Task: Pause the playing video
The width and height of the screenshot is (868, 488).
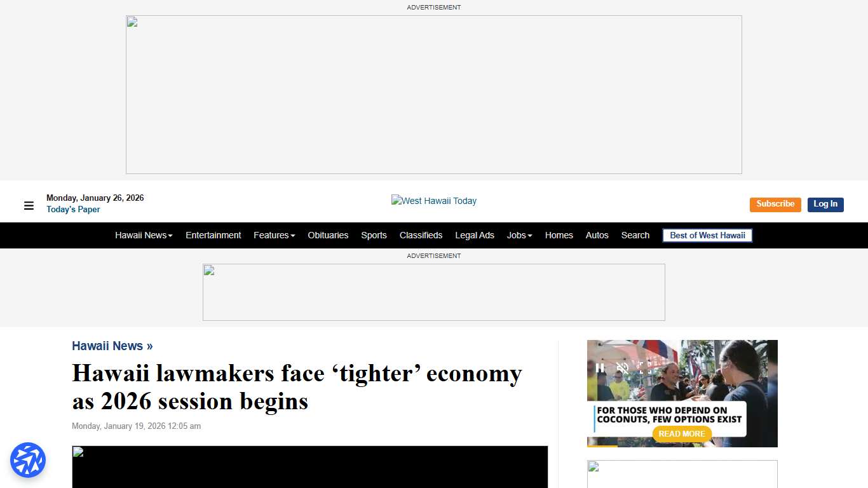Action: tap(600, 367)
